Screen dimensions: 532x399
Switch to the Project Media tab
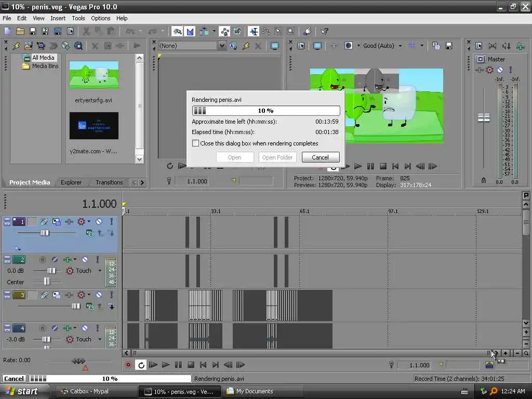click(x=30, y=182)
